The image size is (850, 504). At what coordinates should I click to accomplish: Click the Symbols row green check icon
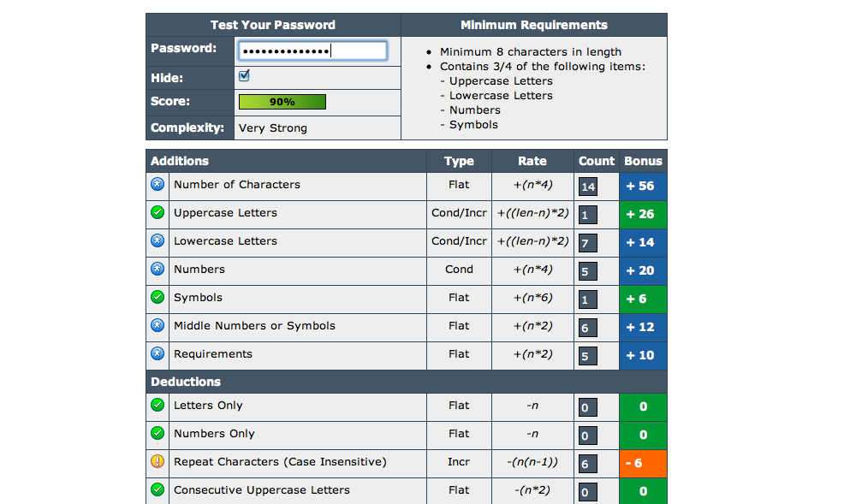[x=158, y=298]
